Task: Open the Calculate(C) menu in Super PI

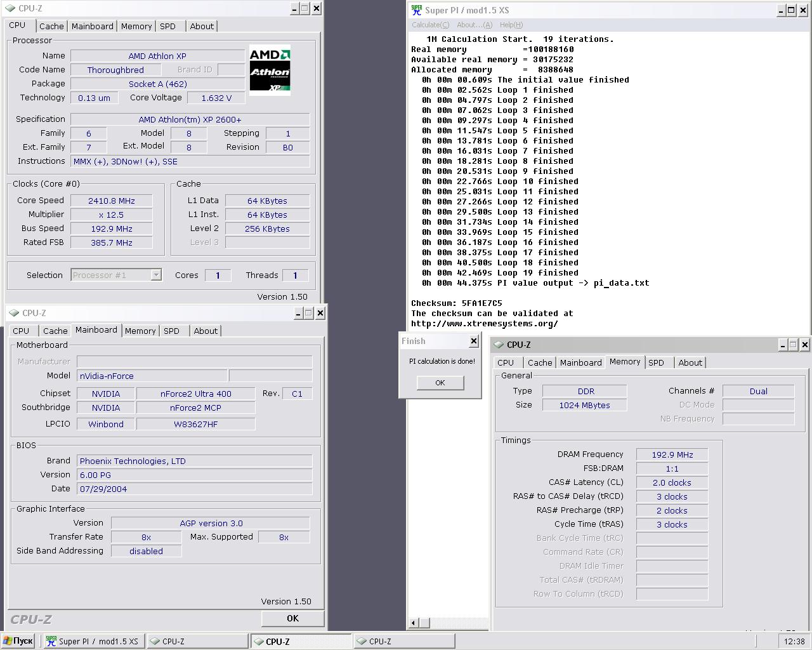Action: tap(430, 25)
